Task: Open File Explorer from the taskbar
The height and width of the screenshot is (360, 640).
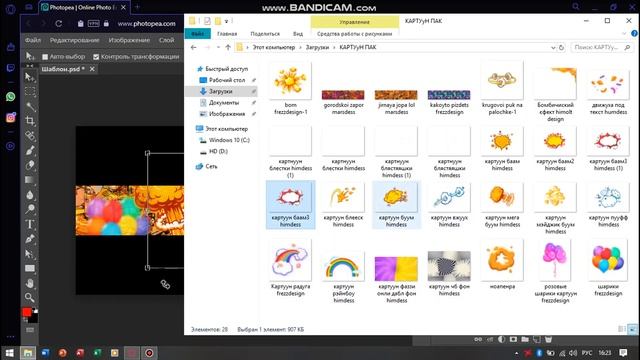Action: coord(28,353)
